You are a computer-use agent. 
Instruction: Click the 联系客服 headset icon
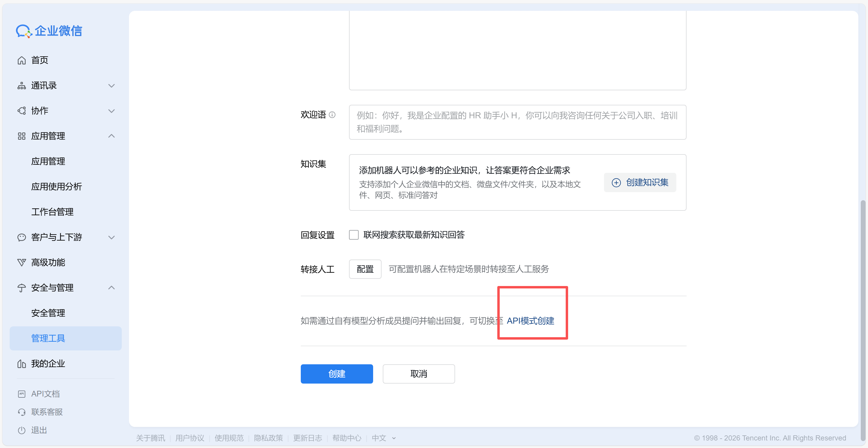22,412
